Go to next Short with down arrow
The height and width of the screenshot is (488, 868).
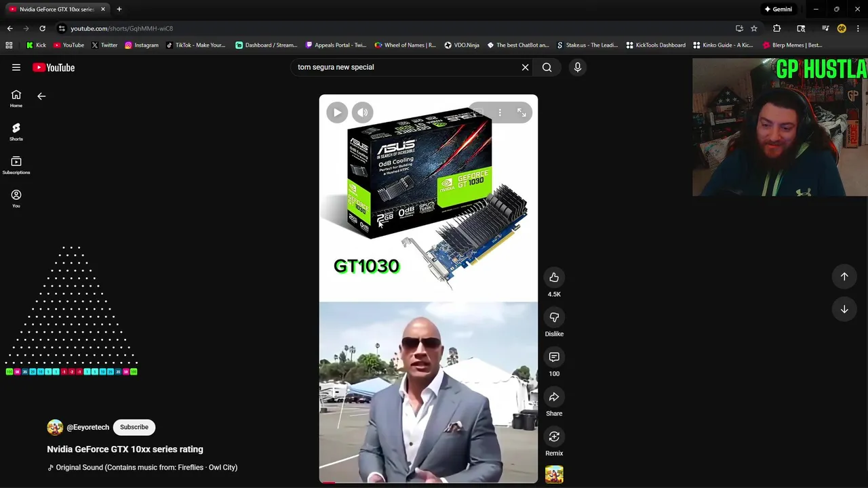tap(844, 309)
